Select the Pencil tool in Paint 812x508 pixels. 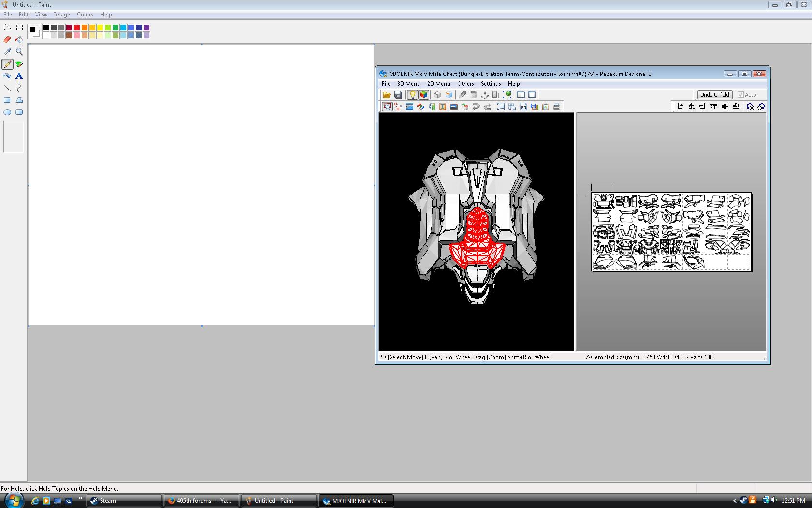click(x=7, y=64)
